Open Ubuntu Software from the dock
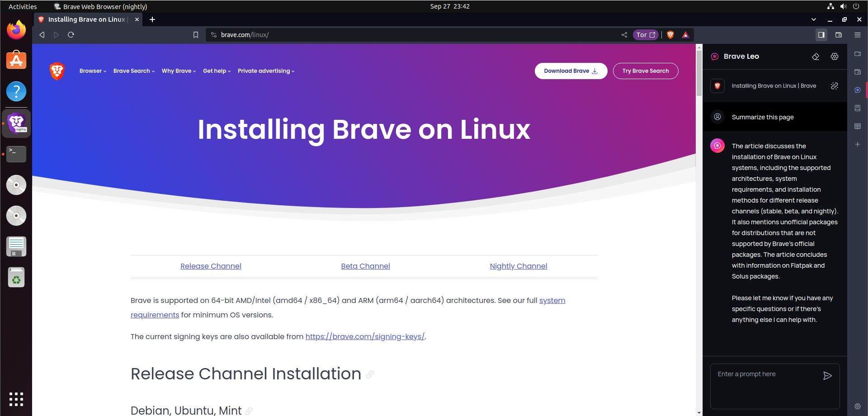Viewport: 868px width, 416px height. click(x=16, y=61)
